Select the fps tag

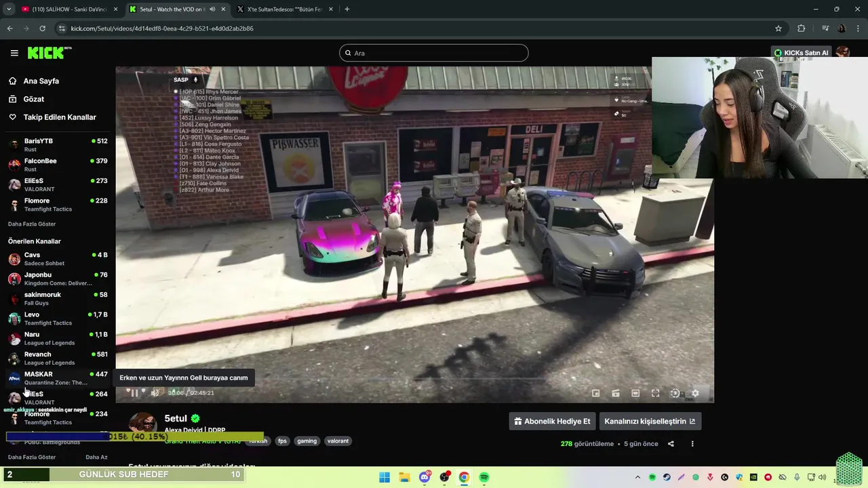click(x=282, y=441)
